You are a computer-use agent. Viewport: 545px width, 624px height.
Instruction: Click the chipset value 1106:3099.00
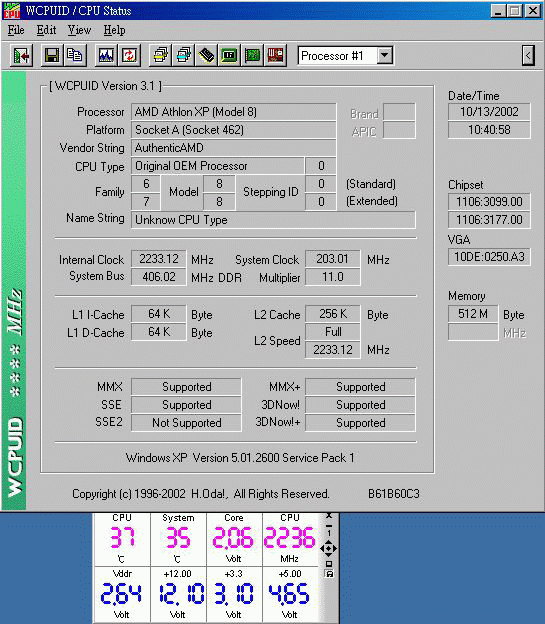tap(489, 202)
